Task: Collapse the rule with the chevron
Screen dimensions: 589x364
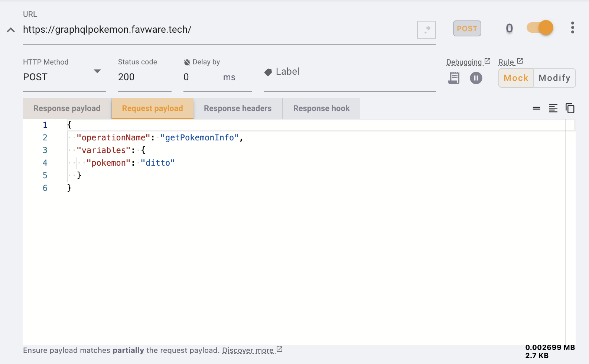Action: pos(11,30)
